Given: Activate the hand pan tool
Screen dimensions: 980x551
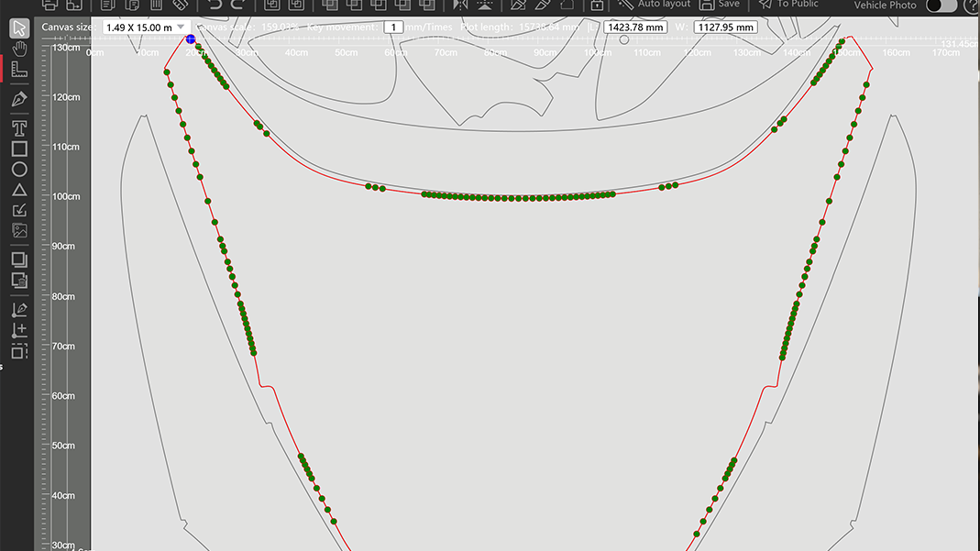Looking at the screenshot, I should (19, 48).
